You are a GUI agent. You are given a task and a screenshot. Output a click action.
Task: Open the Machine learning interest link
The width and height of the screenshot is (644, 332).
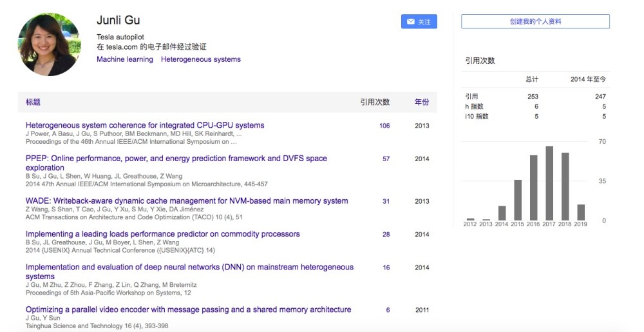click(x=125, y=59)
